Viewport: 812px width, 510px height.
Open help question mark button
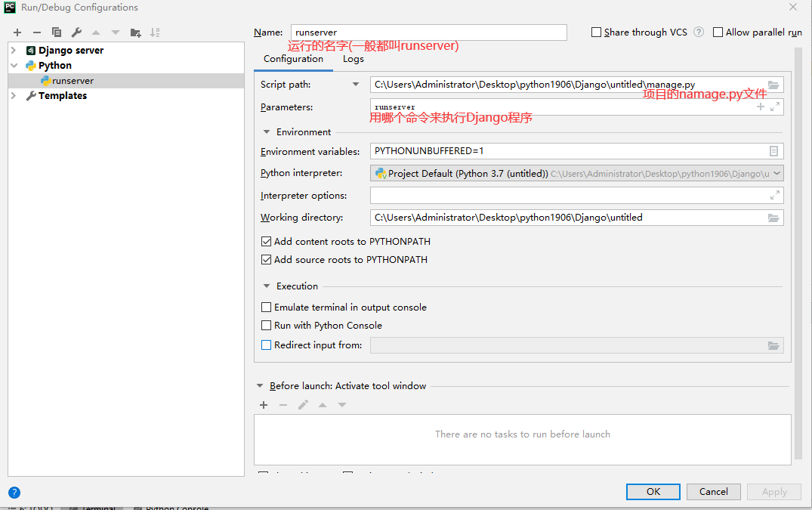pyautogui.click(x=14, y=493)
